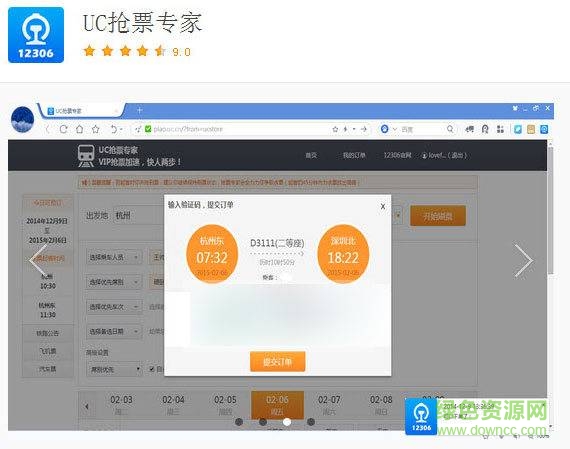This screenshot has height=449, width=570.
Task: Click the 12306 notification popup icon
Action: tap(421, 416)
